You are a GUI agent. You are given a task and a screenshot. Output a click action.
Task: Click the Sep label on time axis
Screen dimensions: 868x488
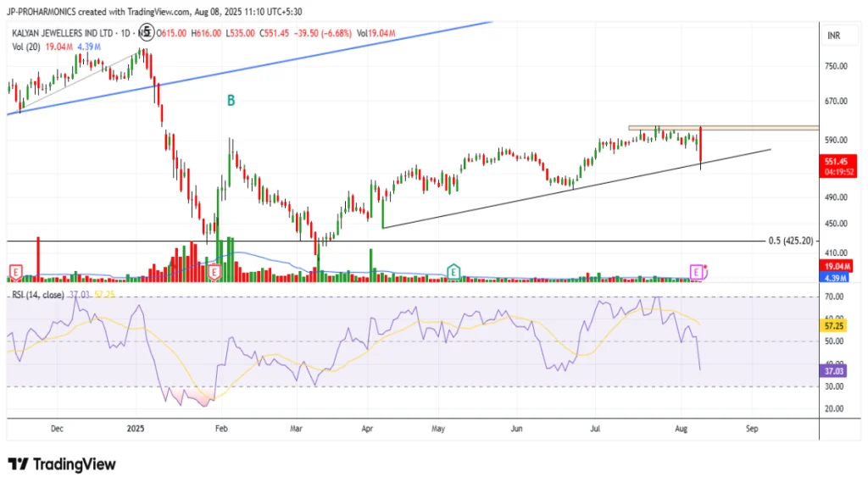[x=752, y=429]
